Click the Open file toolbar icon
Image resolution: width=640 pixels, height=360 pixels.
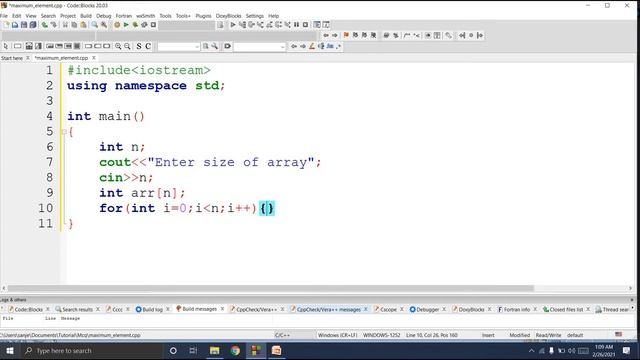[x=15, y=25]
